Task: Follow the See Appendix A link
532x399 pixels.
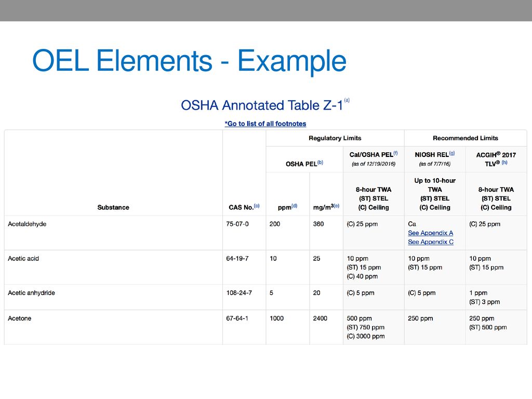Action: pyautogui.click(x=430, y=233)
